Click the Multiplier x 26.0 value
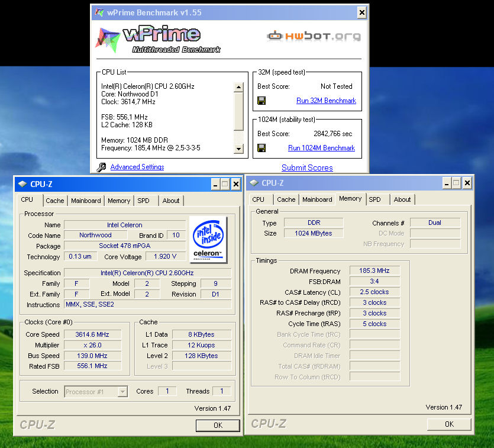494x448 pixels. click(92, 345)
